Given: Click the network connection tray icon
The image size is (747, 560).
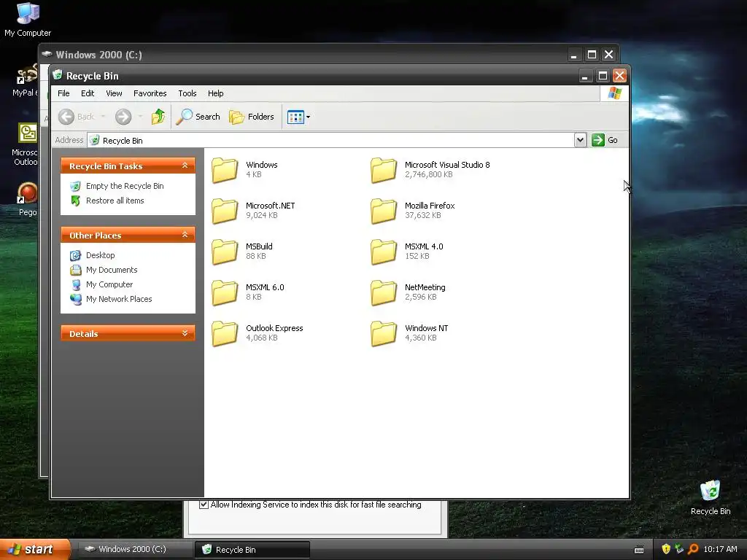Looking at the screenshot, I should pyautogui.click(x=679, y=549).
